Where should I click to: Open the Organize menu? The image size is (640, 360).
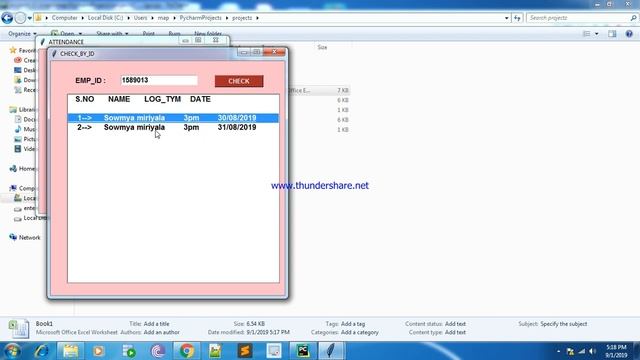[x=22, y=33]
